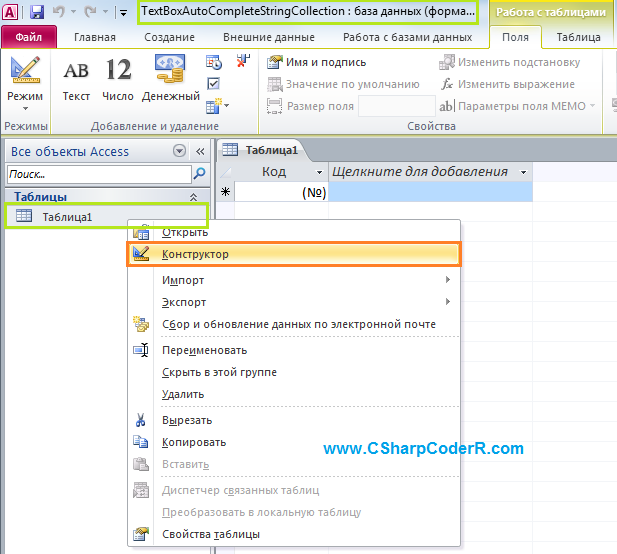The height and width of the screenshot is (554, 617).
Task: Switch to the Создание ribbon tab
Action: [x=169, y=37]
